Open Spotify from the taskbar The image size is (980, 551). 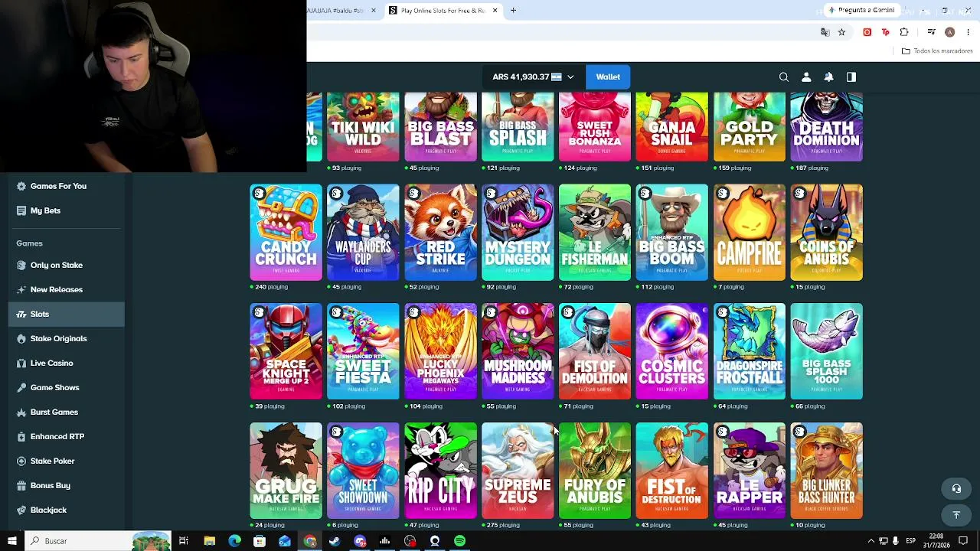459,541
